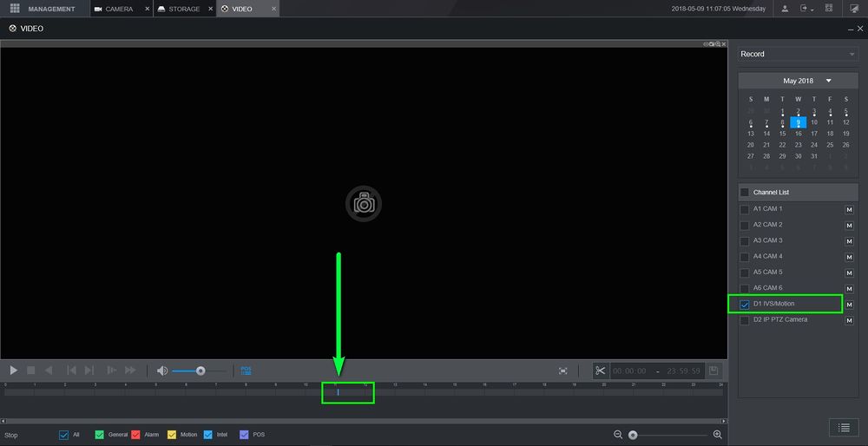Click the M stream icon for A2 CAM 2
Screen dimensions: 868x446
(849, 226)
